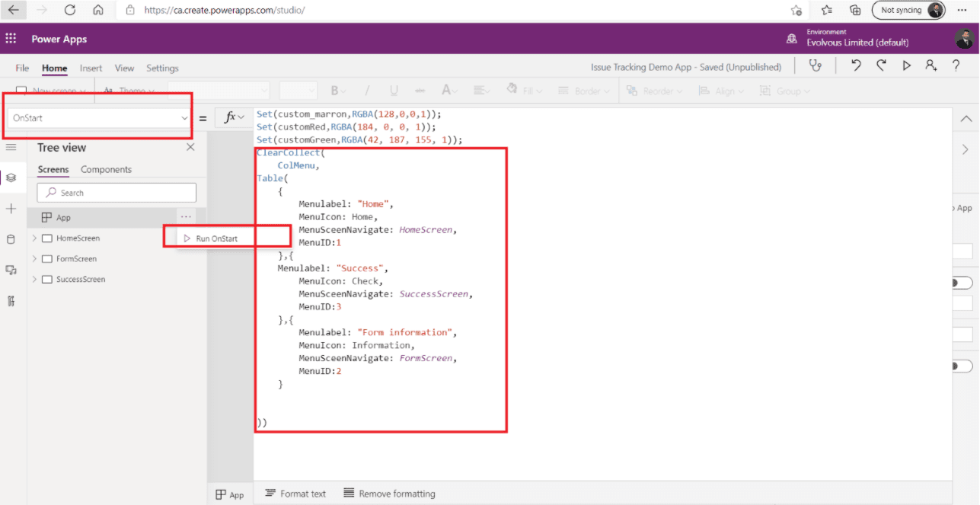Open the Insert menu tab

click(91, 68)
